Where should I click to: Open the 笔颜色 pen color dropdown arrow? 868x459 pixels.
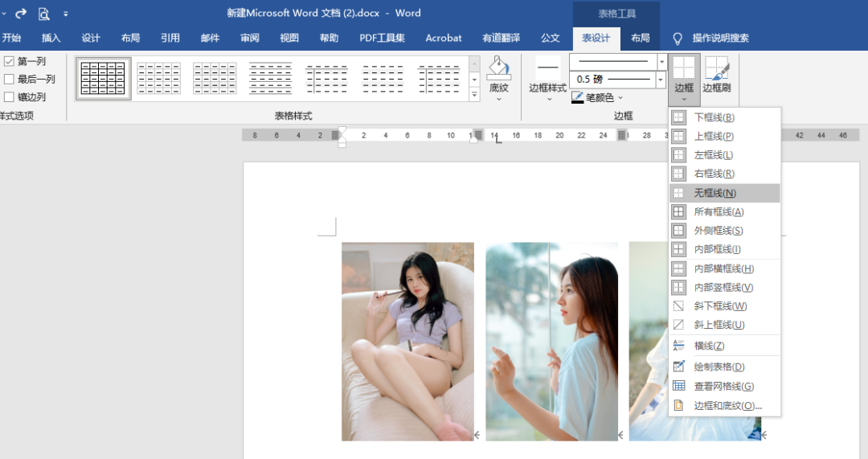point(620,97)
